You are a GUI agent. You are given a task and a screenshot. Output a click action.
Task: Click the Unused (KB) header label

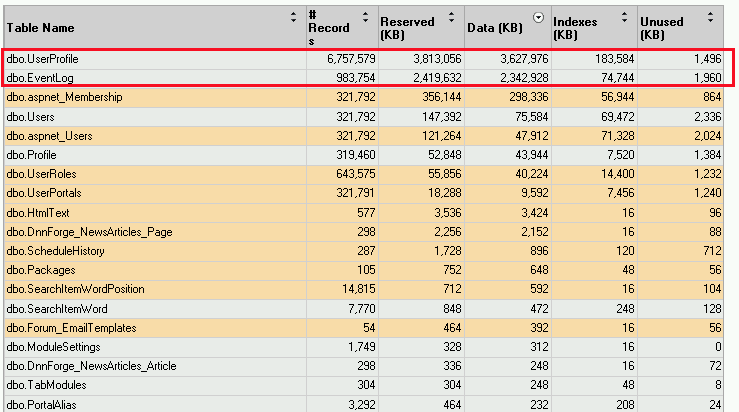tap(662, 28)
